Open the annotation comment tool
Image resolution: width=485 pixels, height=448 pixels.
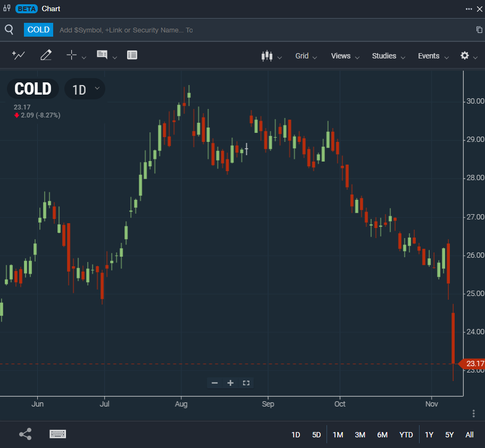(x=102, y=55)
